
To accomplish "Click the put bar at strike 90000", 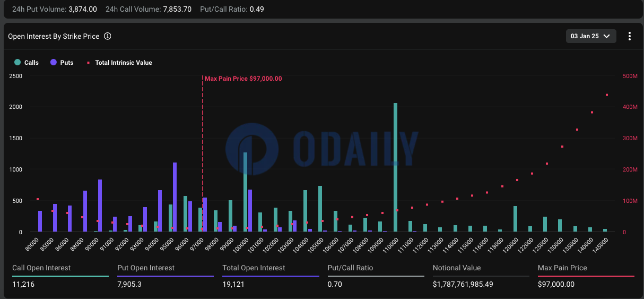I will tap(100, 206).
